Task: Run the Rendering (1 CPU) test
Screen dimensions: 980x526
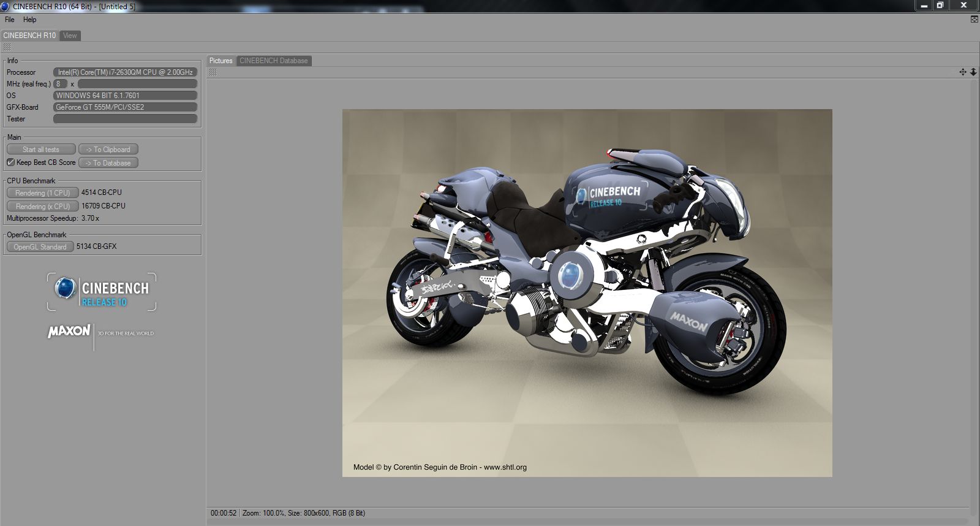Action: 42,193
